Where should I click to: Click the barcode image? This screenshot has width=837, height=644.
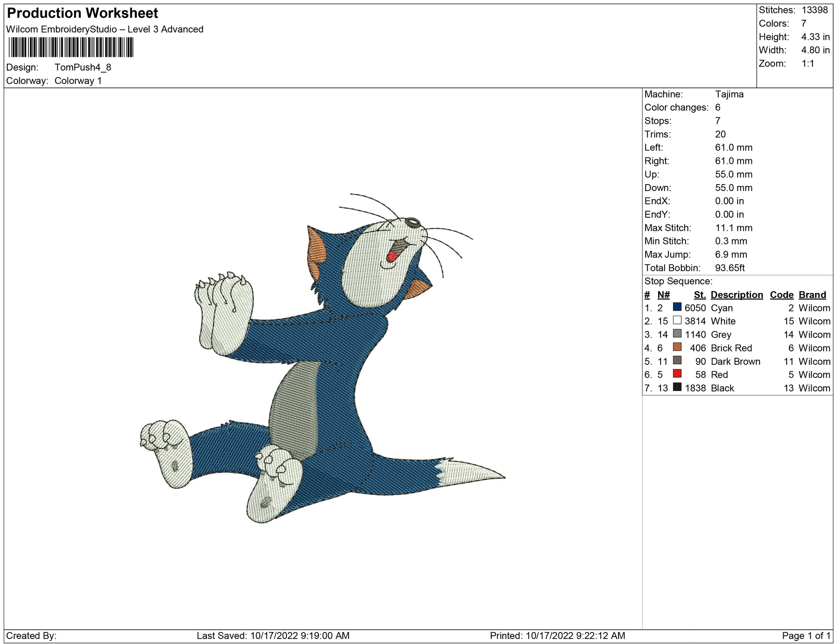point(71,47)
